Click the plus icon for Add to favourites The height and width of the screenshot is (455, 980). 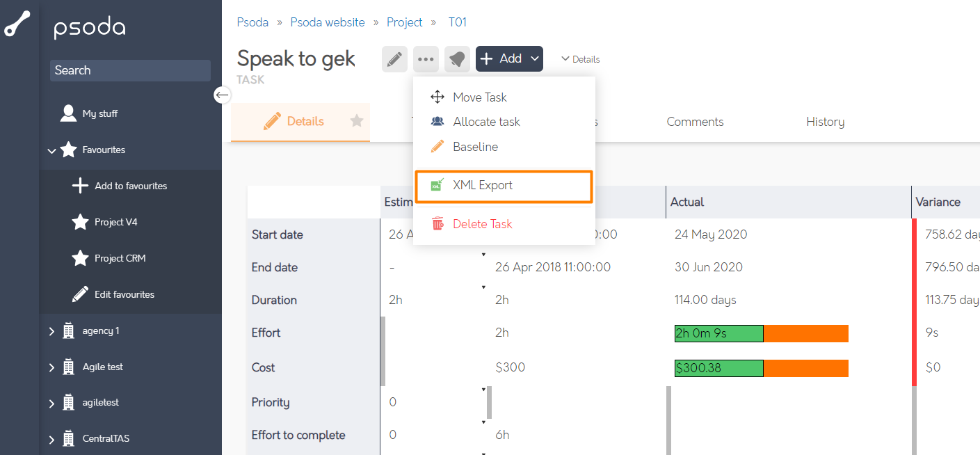[81, 186]
